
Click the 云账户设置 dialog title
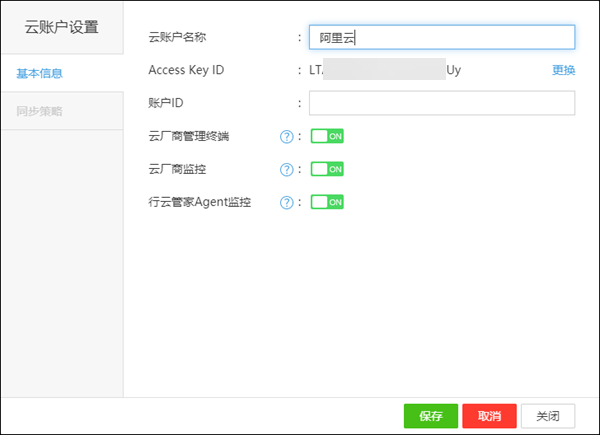click(62, 27)
